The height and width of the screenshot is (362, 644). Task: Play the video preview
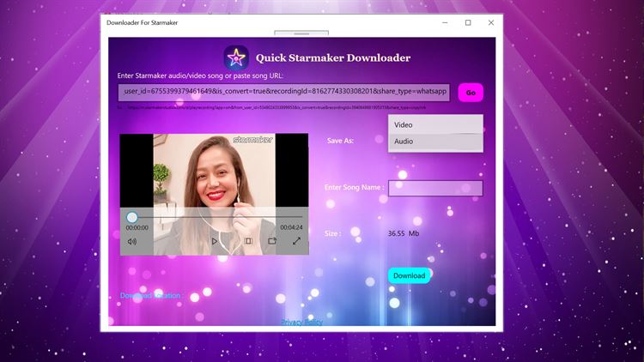pyautogui.click(x=214, y=241)
